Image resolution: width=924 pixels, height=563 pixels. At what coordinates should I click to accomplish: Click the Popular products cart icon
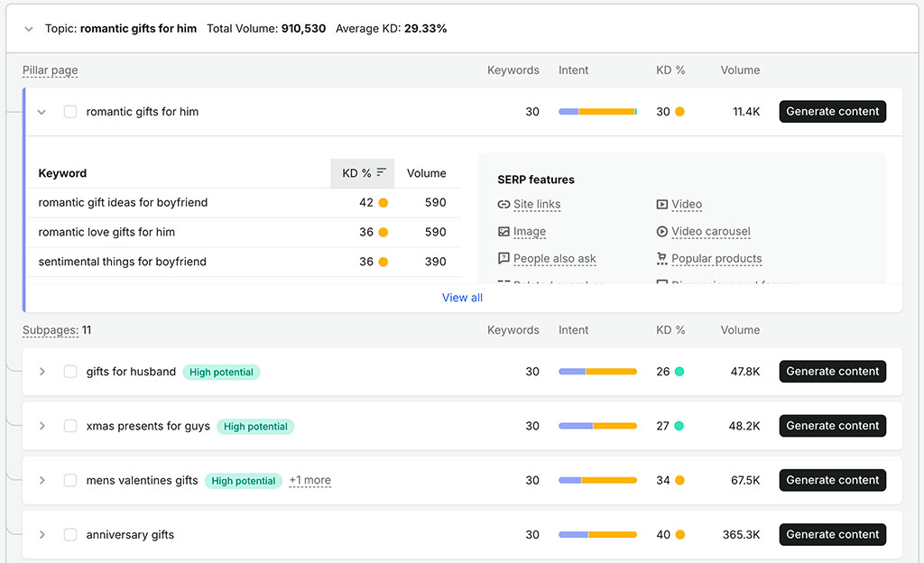click(661, 259)
